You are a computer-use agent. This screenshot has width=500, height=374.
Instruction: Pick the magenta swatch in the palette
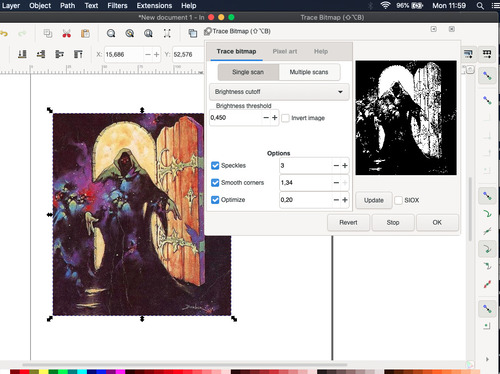120,372
